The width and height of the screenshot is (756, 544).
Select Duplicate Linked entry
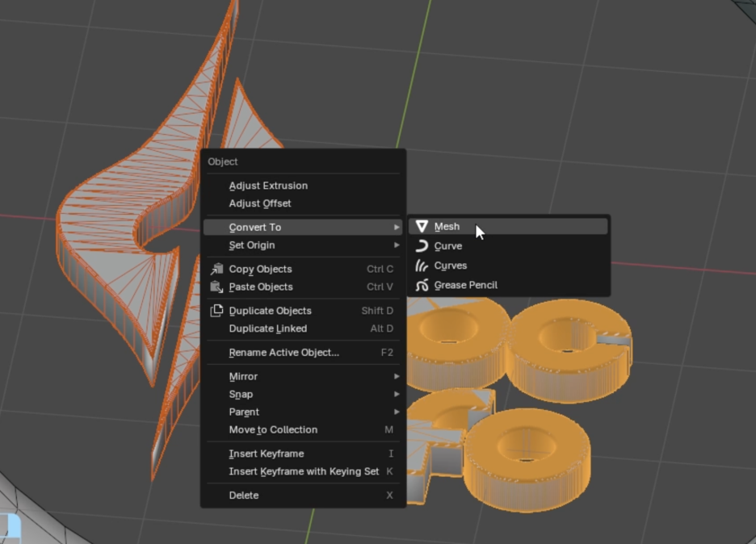tap(303, 328)
